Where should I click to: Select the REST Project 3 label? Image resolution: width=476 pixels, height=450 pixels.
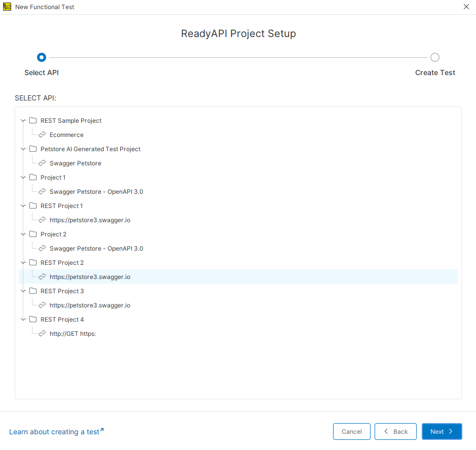[x=62, y=291]
